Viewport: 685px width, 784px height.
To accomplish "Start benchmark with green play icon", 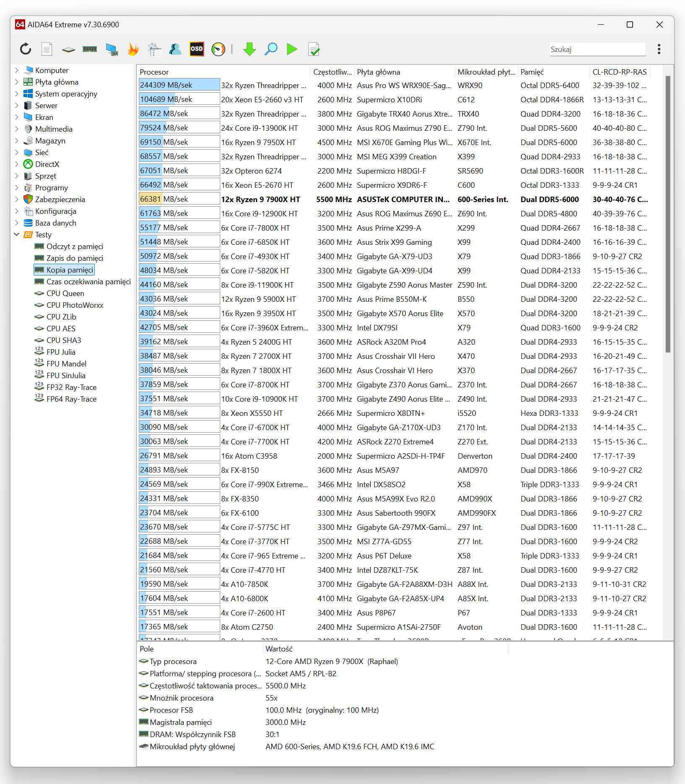I will (292, 49).
